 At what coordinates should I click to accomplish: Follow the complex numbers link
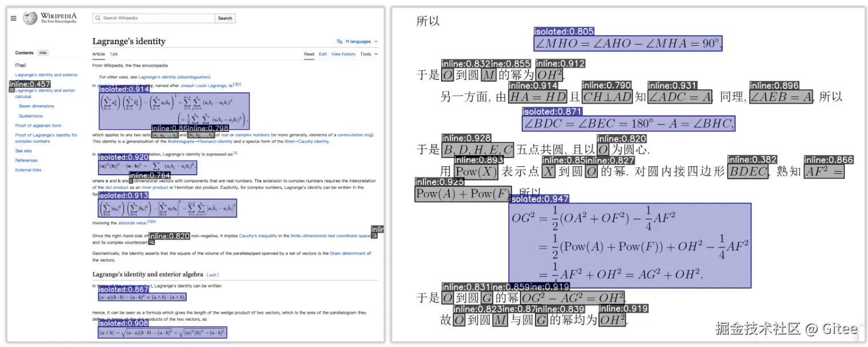click(x=253, y=135)
